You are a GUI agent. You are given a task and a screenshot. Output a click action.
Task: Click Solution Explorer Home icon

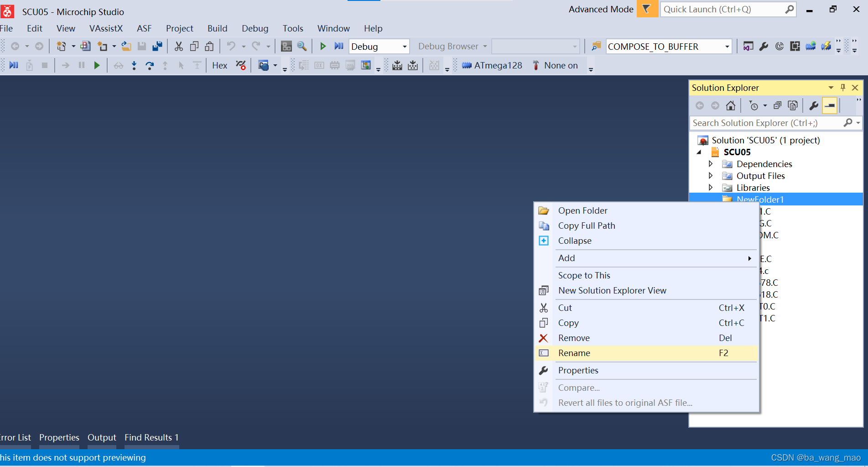click(x=731, y=106)
